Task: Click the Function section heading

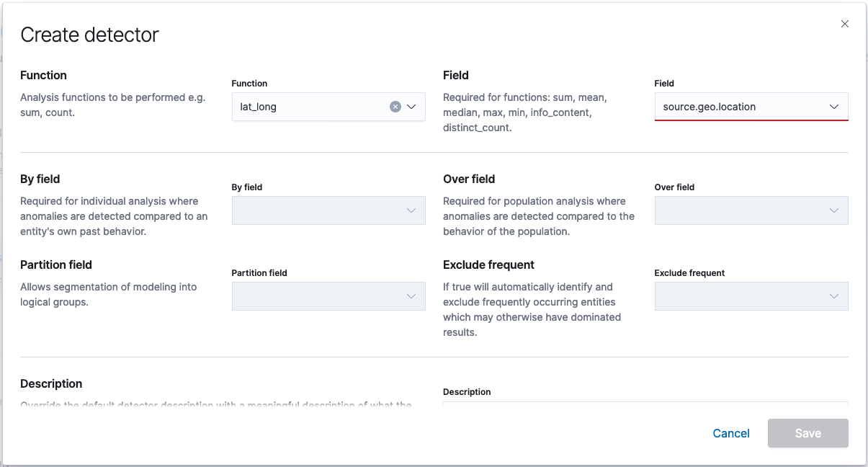Action: pos(43,75)
